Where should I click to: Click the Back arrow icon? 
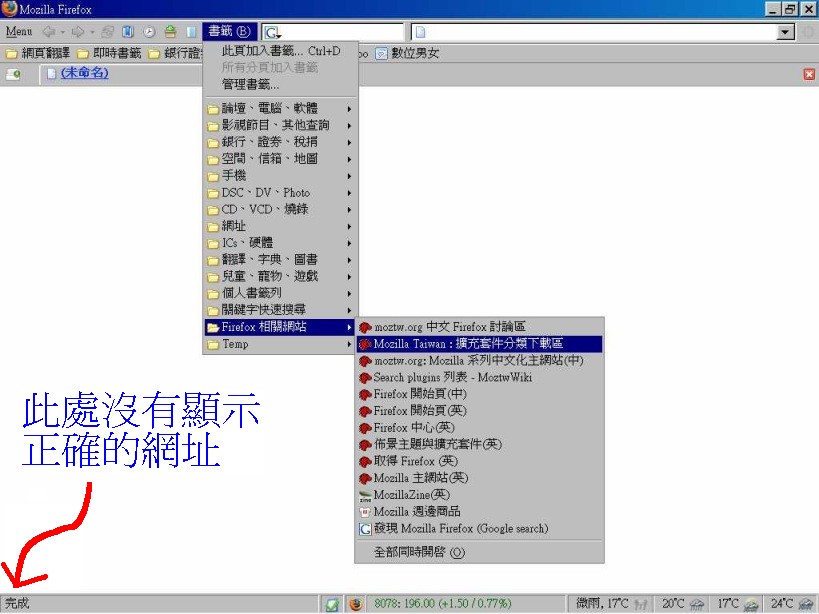[49, 32]
